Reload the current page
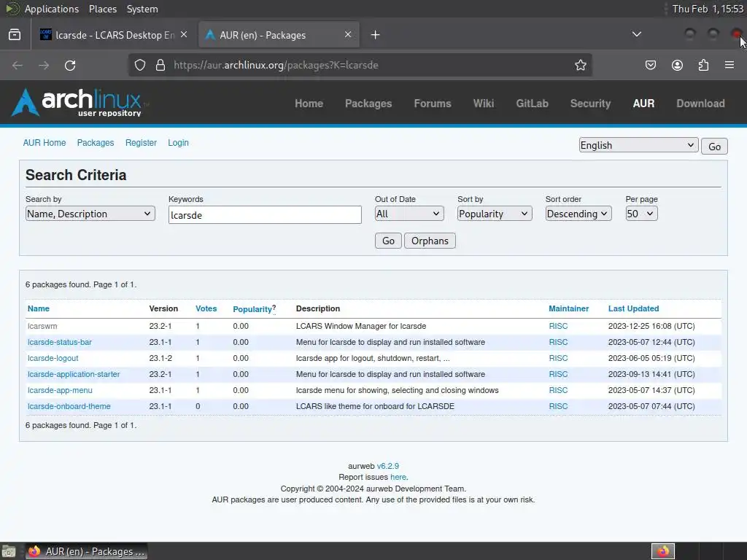This screenshot has width=747, height=560. pyautogui.click(x=70, y=65)
